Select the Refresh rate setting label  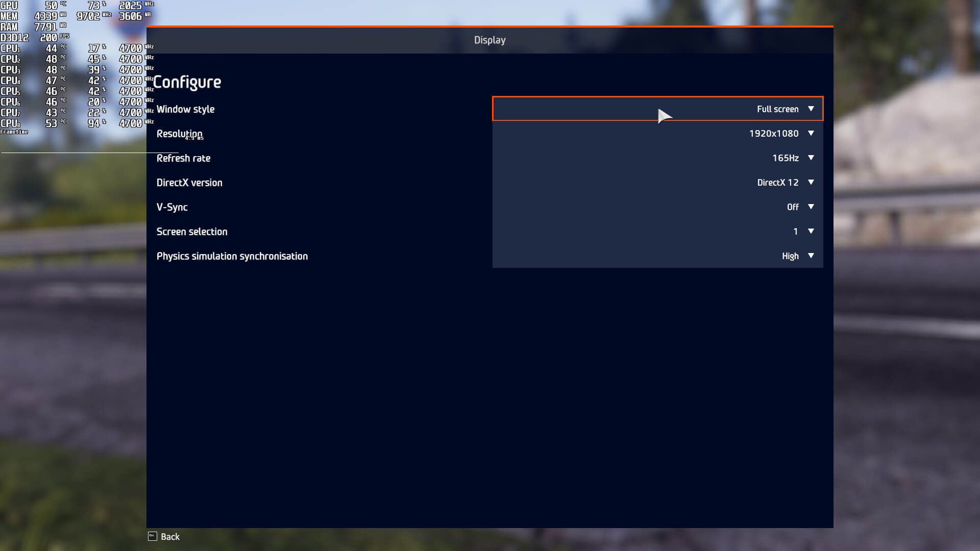(183, 158)
